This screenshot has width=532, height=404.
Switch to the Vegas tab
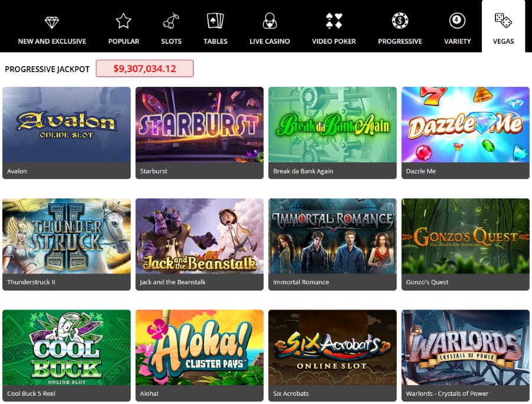pos(503,27)
